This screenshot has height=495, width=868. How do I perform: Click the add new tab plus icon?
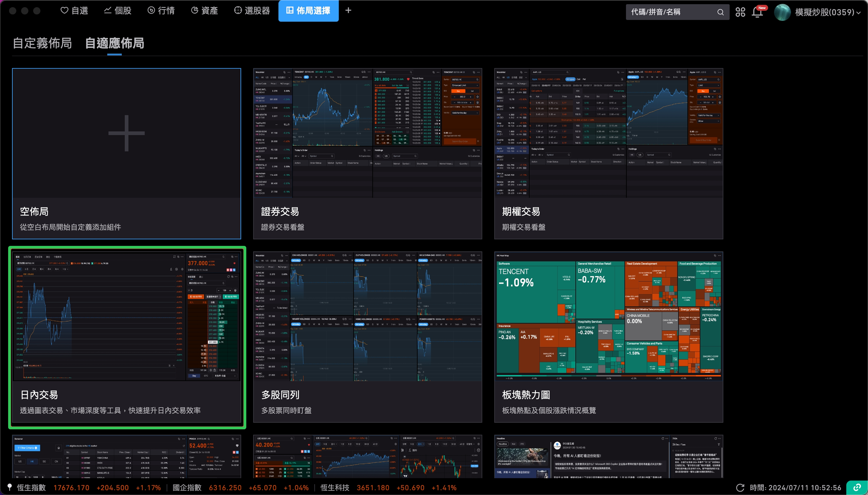tap(348, 11)
